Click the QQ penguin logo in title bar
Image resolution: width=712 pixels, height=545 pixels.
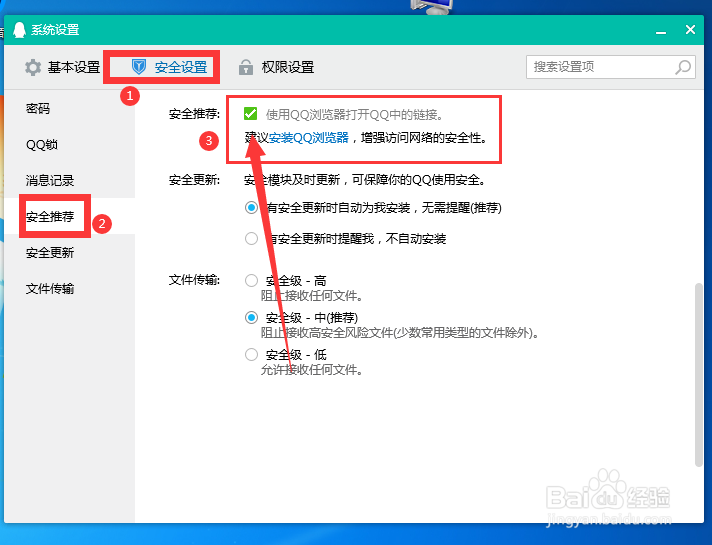[x=19, y=30]
